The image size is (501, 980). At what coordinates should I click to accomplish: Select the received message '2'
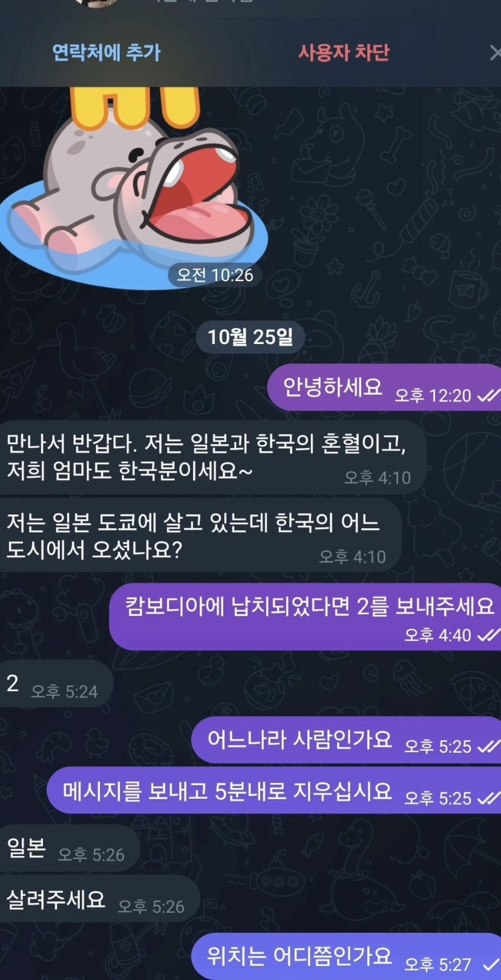56,684
